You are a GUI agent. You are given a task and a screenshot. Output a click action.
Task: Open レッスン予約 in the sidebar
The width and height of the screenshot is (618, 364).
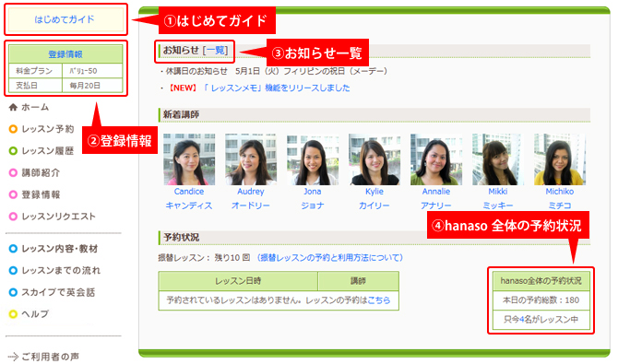pyautogui.click(x=48, y=129)
